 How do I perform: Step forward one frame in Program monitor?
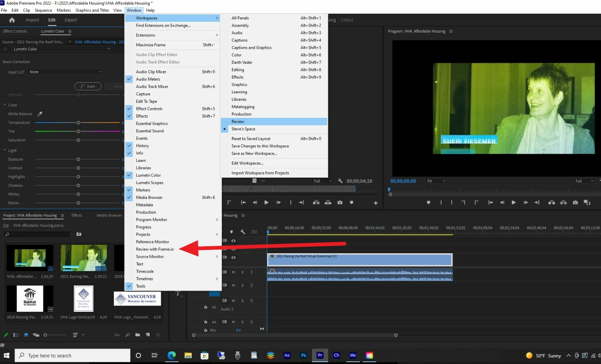[x=525, y=203]
